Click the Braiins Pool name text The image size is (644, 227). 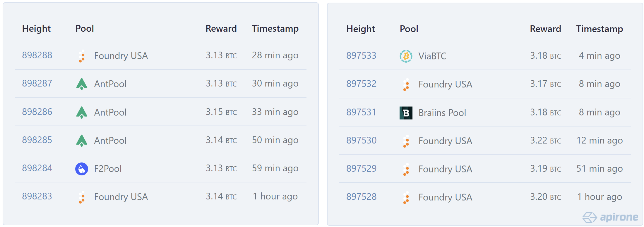click(x=442, y=113)
